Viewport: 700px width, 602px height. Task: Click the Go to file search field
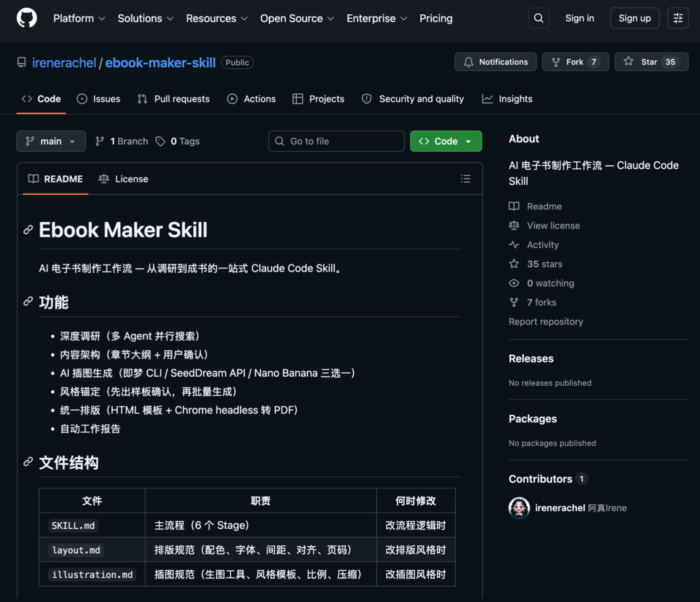[x=336, y=141]
